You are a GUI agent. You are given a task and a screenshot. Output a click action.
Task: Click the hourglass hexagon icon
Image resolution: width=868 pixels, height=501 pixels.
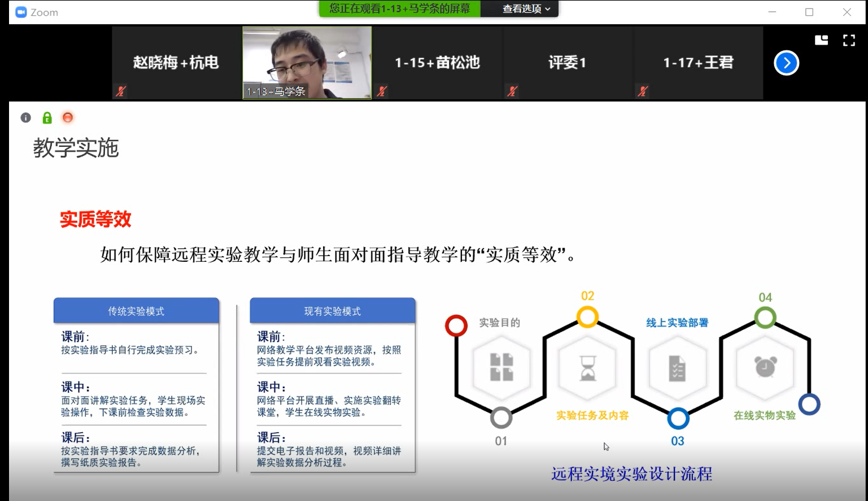click(588, 368)
